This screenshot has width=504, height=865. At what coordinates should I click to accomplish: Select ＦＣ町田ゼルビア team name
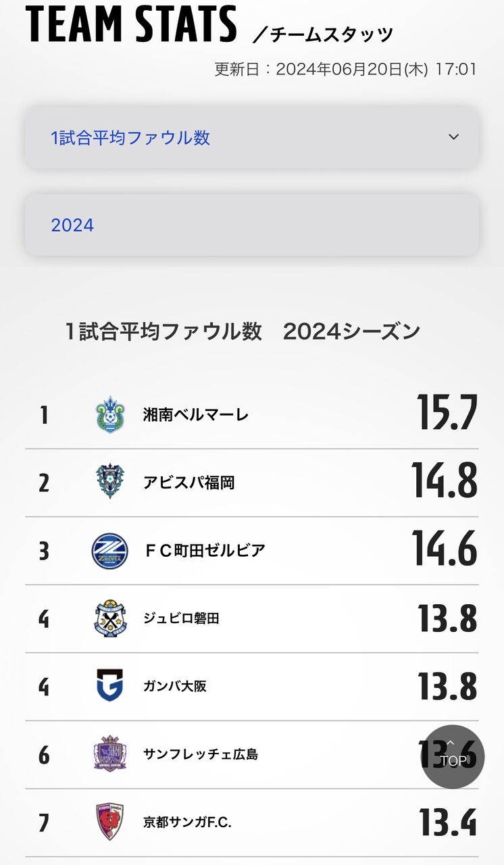[x=204, y=551]
